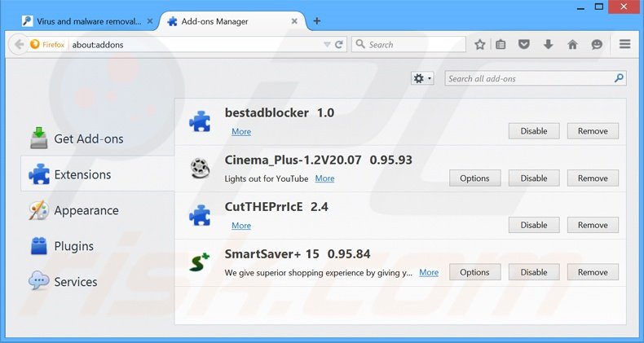Click the Search all add-ons field
644x343 pixels.
point(528,79)
